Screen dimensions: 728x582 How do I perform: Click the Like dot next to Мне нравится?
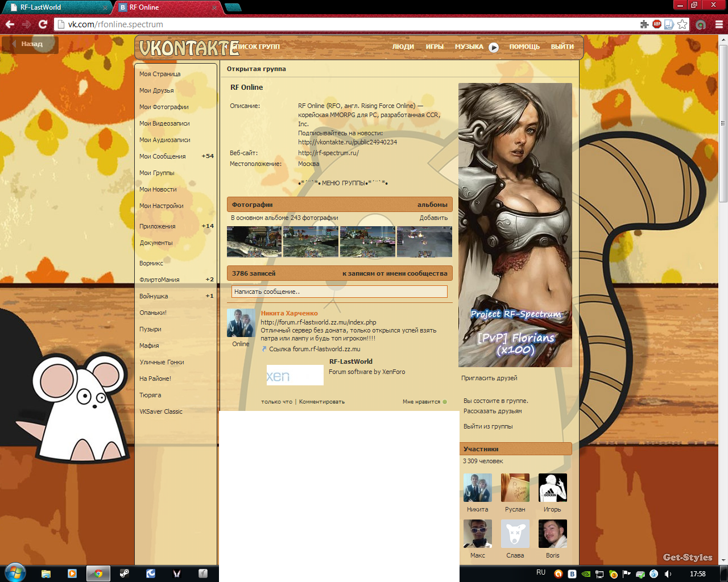point(445,402)
